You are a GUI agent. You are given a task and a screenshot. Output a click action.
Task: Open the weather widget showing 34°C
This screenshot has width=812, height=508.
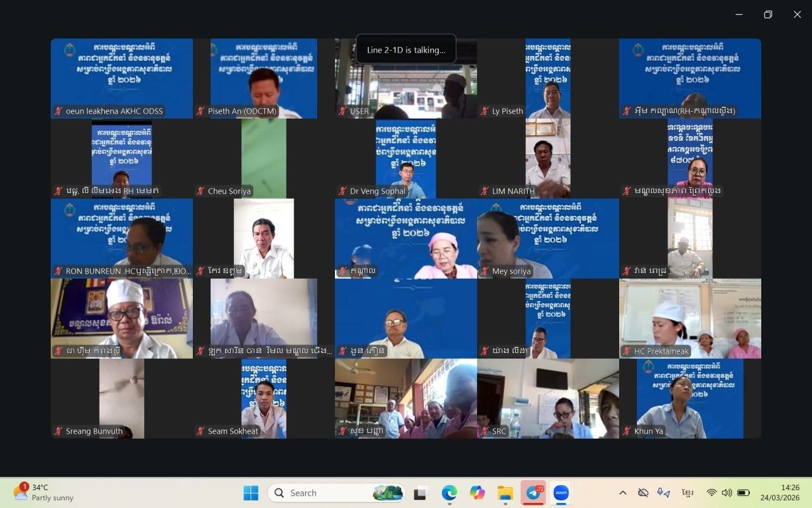(x=43, y=493)
